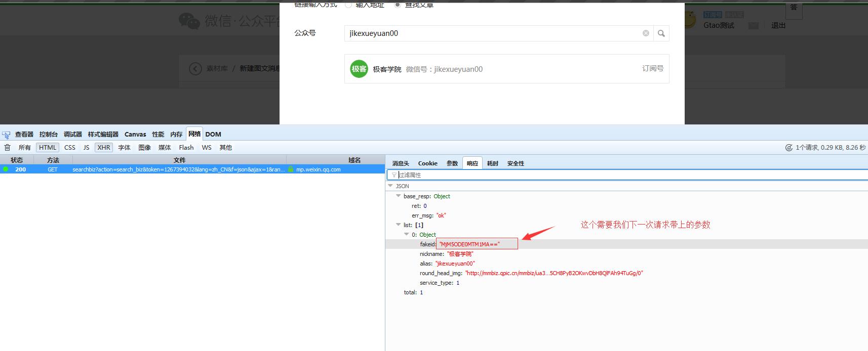Toggle the XHR network filter
This screenshot has width=868, height=351.
click(104, 148)
